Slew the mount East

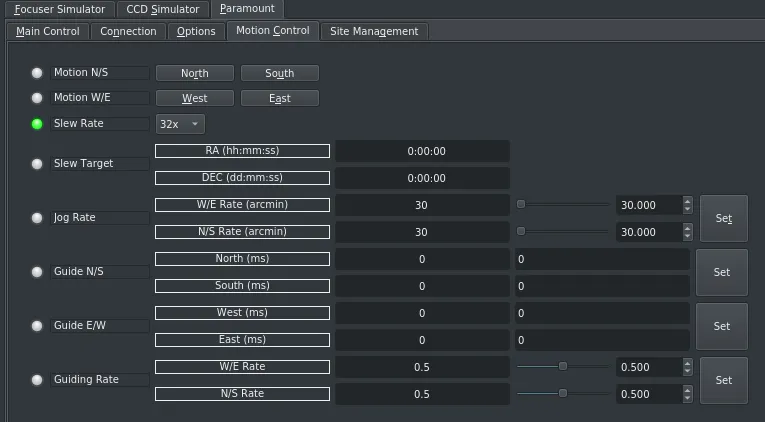click(x=280, y=98)
